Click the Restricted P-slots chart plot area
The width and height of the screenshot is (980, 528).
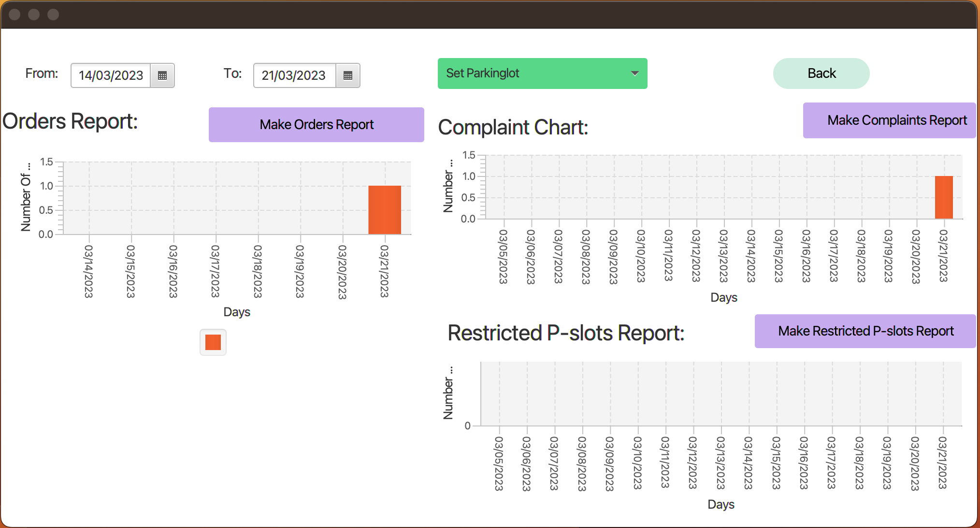[721, 394]
